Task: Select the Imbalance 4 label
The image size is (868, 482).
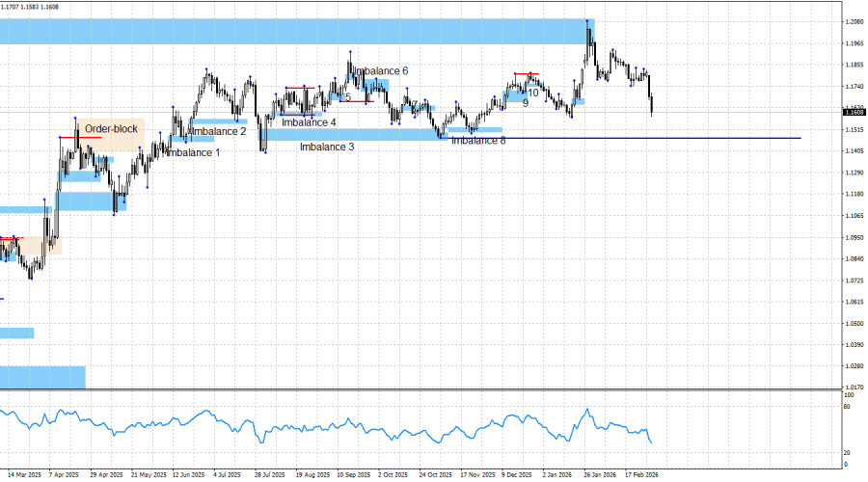Action: [309, 122]
